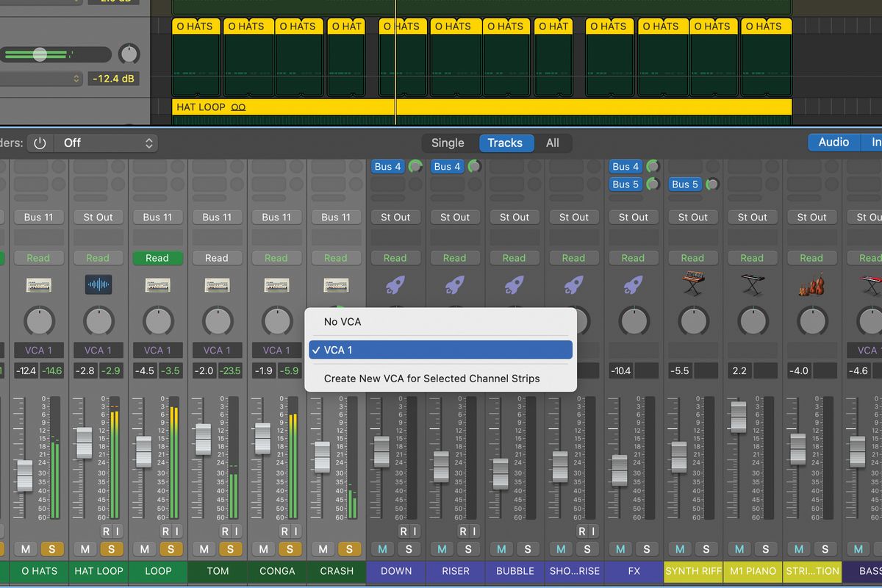Click the M1 PIANO volume fader

click(x=739, y=417)
